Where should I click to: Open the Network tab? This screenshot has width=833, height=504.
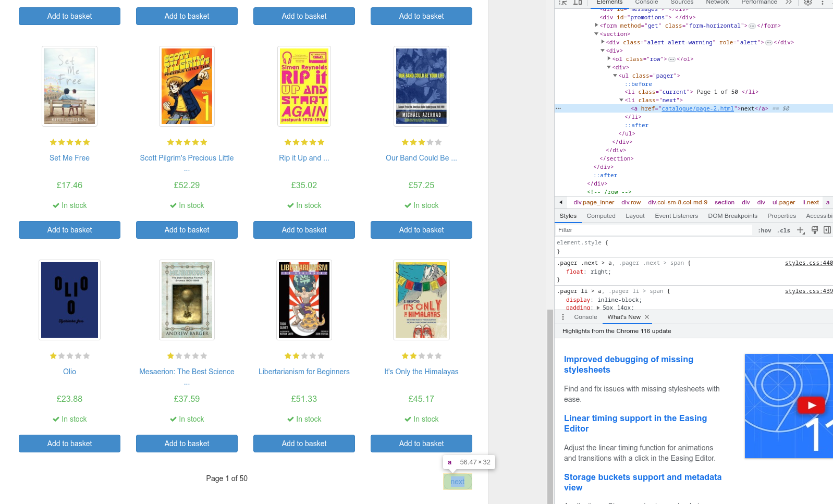(717, 3)
